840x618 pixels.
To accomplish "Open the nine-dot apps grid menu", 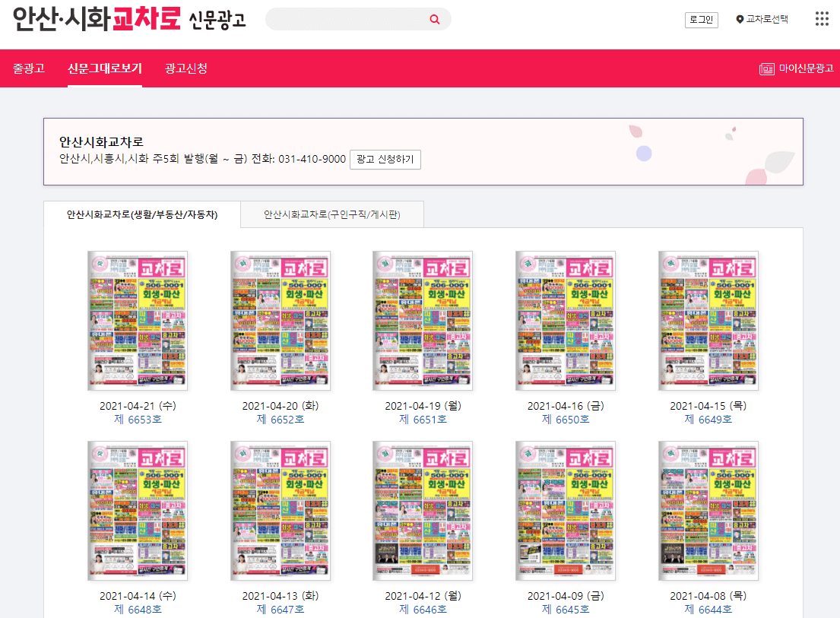I will 822,19.
